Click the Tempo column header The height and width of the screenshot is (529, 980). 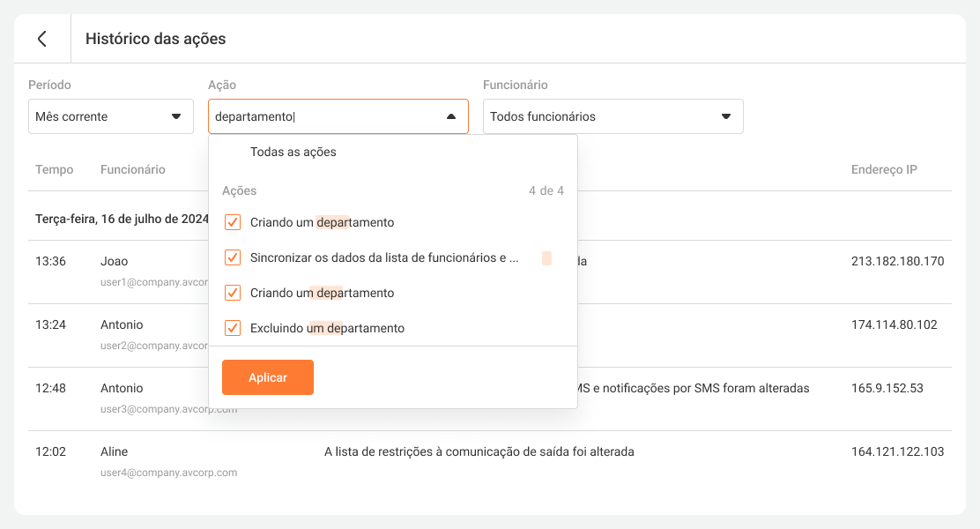[x=55, y=169]
